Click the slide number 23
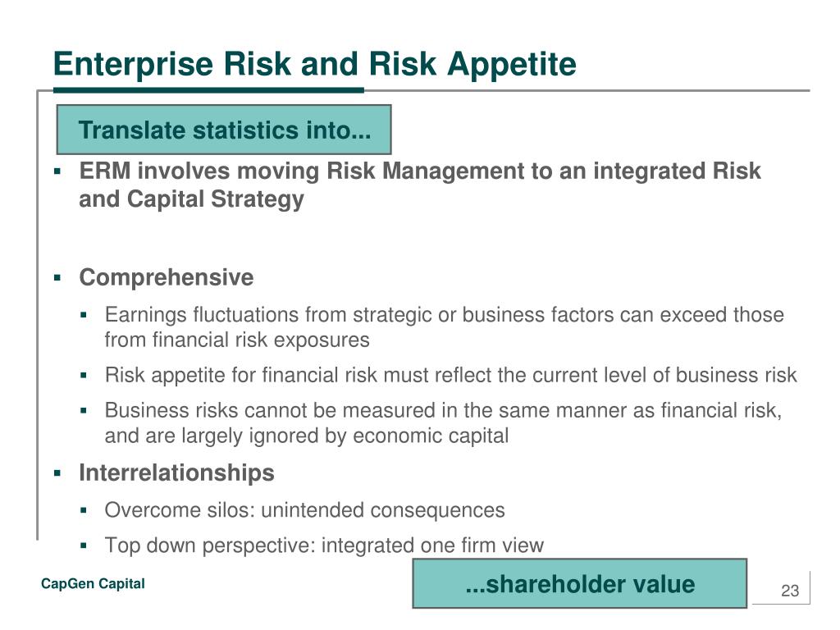 [790, 591]
